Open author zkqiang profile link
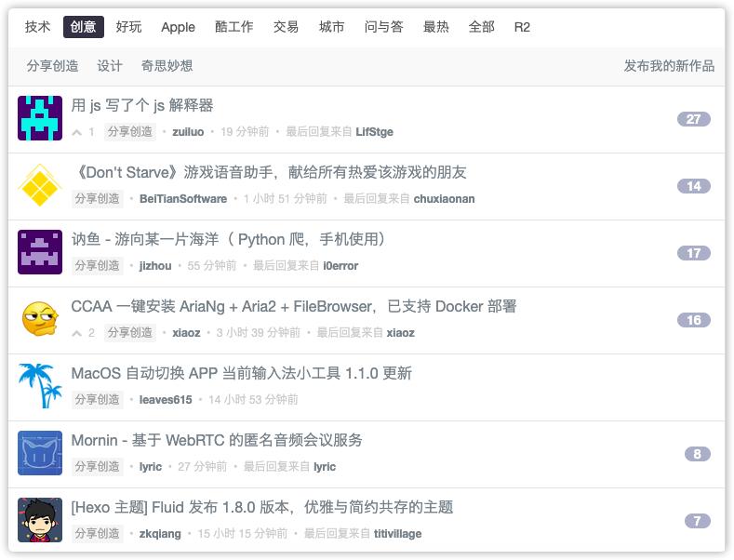The image size is (734, 560). [x=160, y=534]
